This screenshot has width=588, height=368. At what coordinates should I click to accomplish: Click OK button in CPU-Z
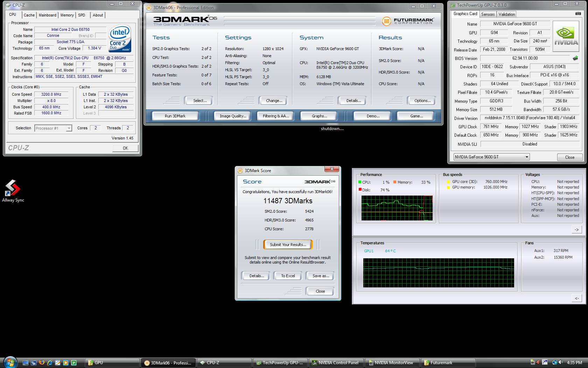[125, 148]
